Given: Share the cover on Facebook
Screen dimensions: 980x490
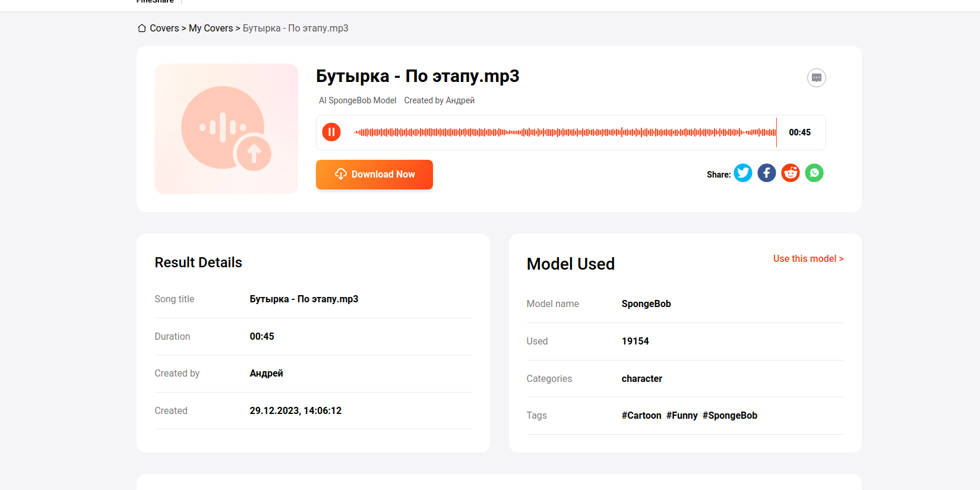Looking at the screenshot, I should point(767,173).
